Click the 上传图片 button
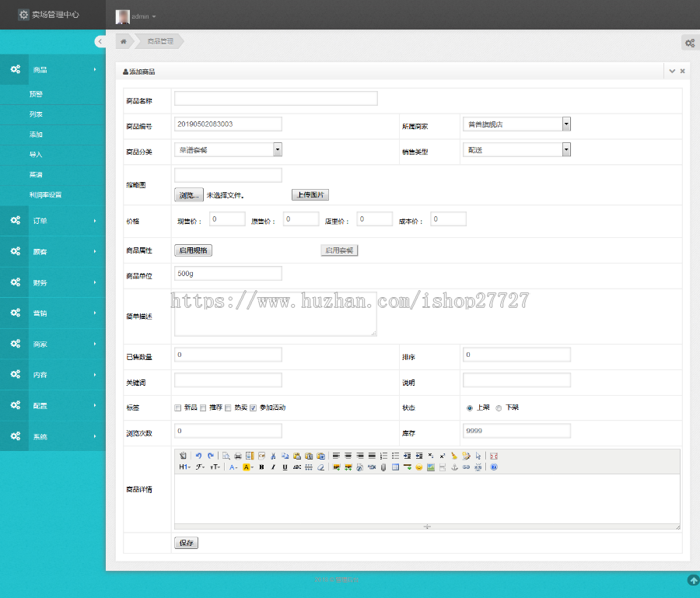 coord(310,194)
